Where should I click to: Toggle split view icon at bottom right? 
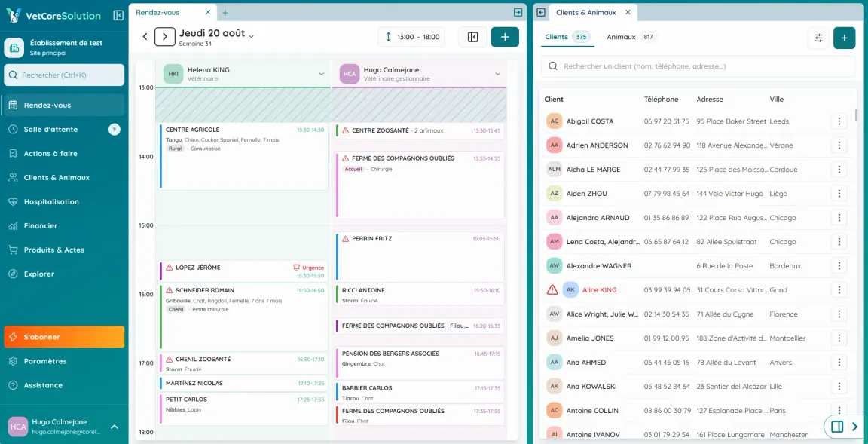click(837, 427)
